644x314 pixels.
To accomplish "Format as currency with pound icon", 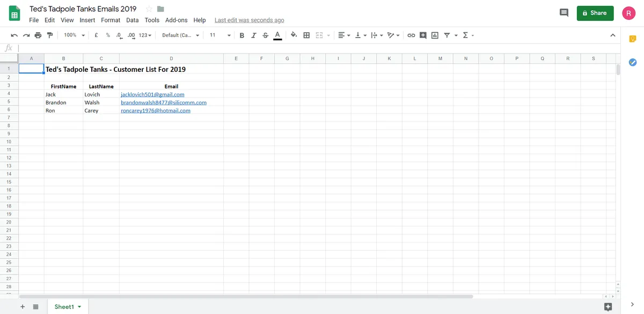I will (96, 35).
